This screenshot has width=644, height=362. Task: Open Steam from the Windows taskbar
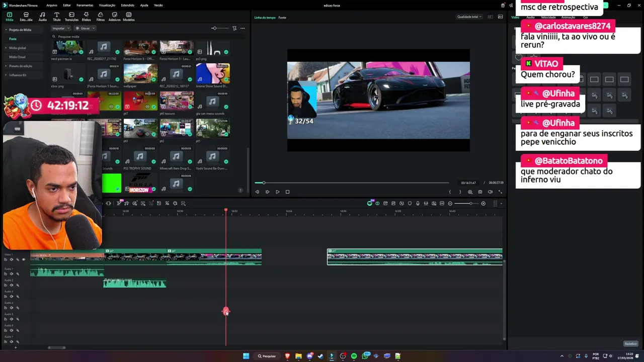point(320,356)
